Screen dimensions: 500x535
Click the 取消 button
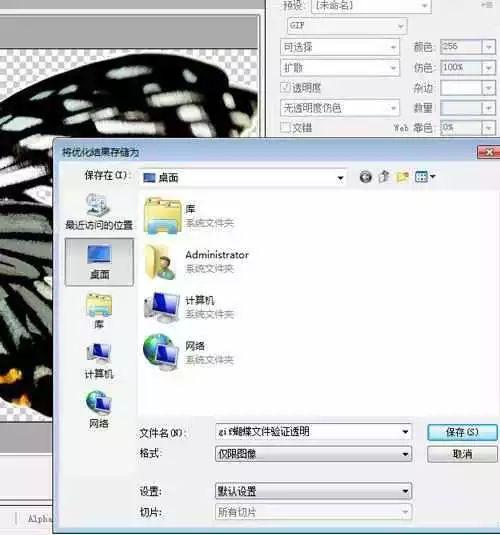pos(462,454)
